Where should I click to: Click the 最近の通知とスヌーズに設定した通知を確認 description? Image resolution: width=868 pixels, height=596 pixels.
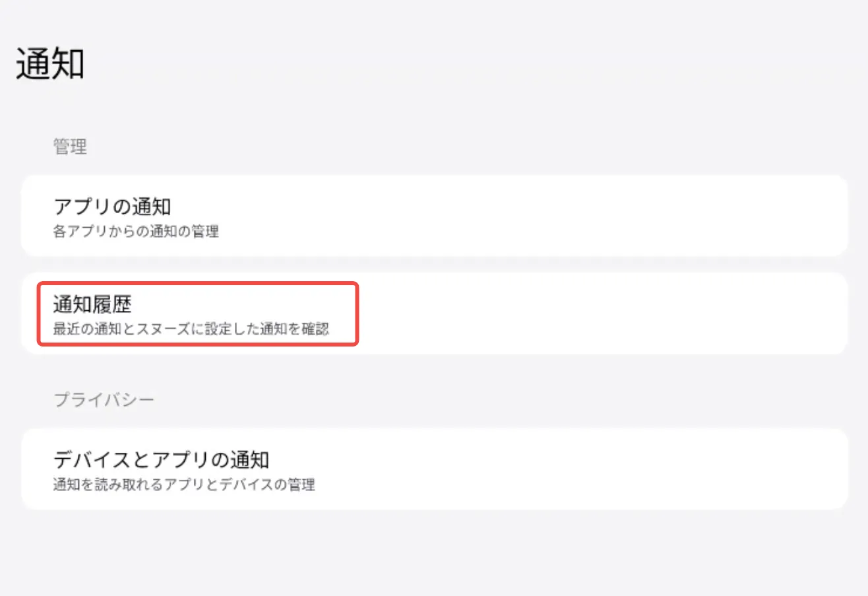[191, 328]
